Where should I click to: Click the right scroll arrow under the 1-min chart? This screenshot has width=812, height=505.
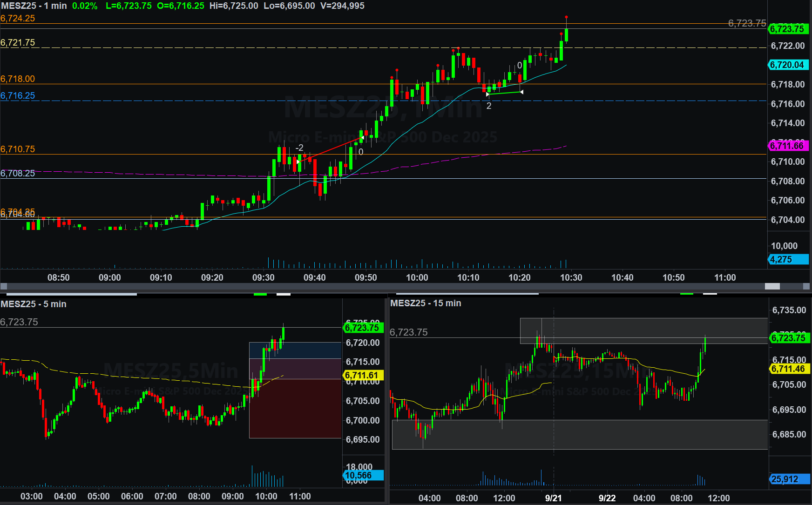coord(808,286)
